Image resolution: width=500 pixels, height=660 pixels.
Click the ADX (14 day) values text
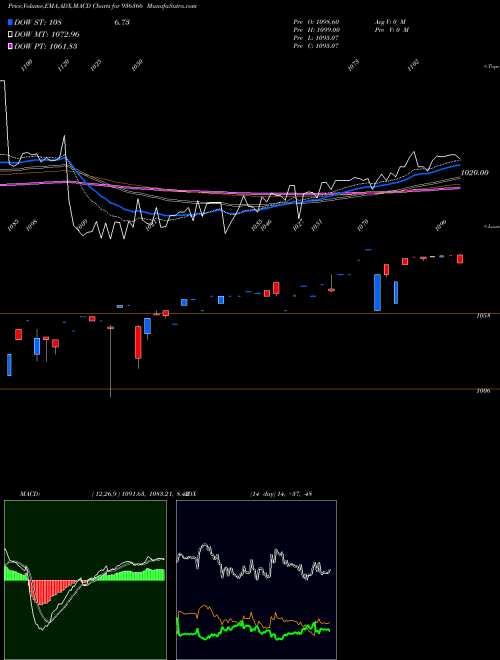pos(281,494)
